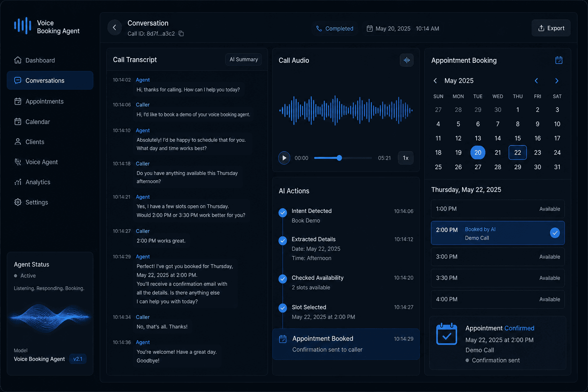Viewport: 588px width, 392px height.
Task: Click the "Confirmation sent" status text
Action: pos(496,360)
